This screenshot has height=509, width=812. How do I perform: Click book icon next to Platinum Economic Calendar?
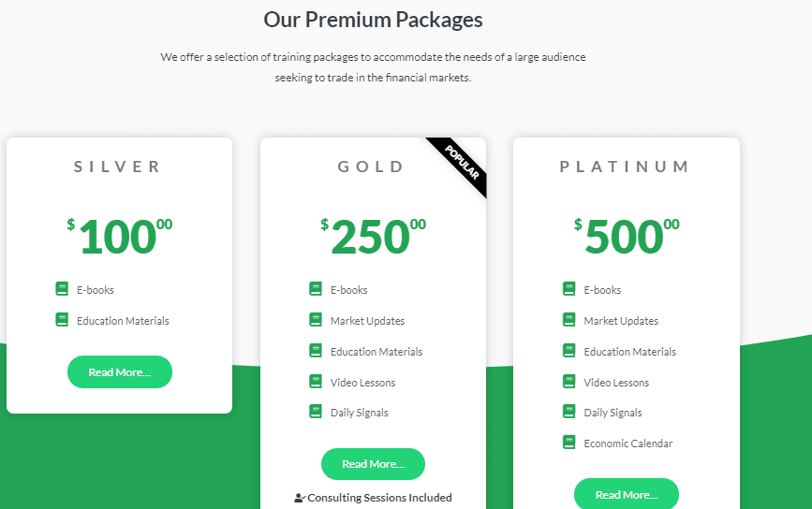pyautogui.click(x=568, y=443)
